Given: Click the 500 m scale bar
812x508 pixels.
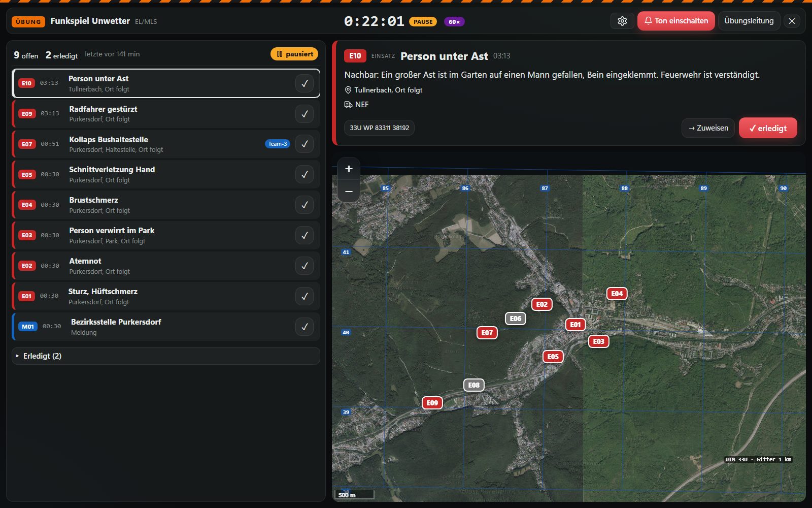Looking at the screenshot, I should (x=354, y=494).
